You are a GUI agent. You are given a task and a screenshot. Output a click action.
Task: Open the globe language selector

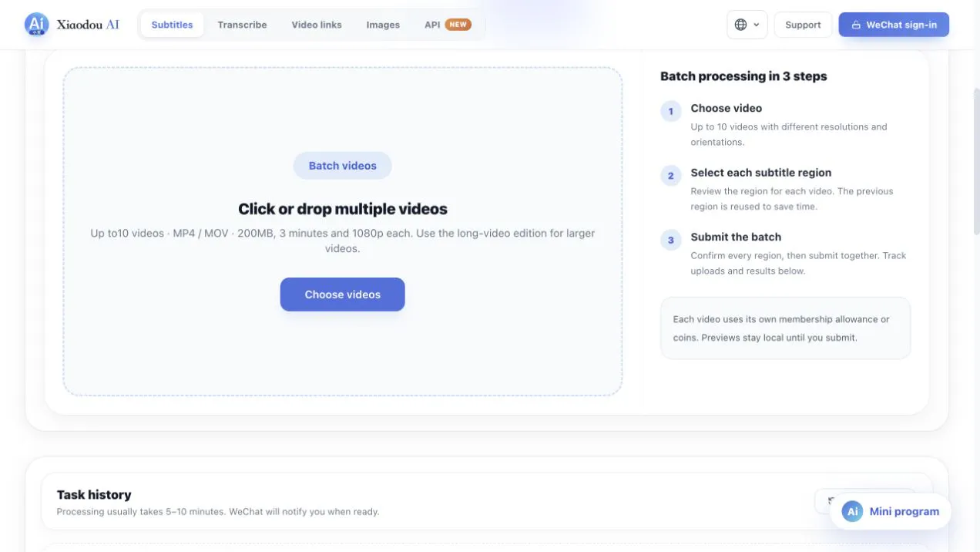point(747,25)
